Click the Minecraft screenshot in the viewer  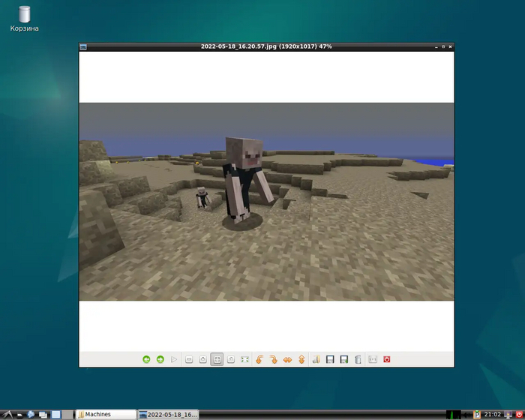click(x=266, y=202)
